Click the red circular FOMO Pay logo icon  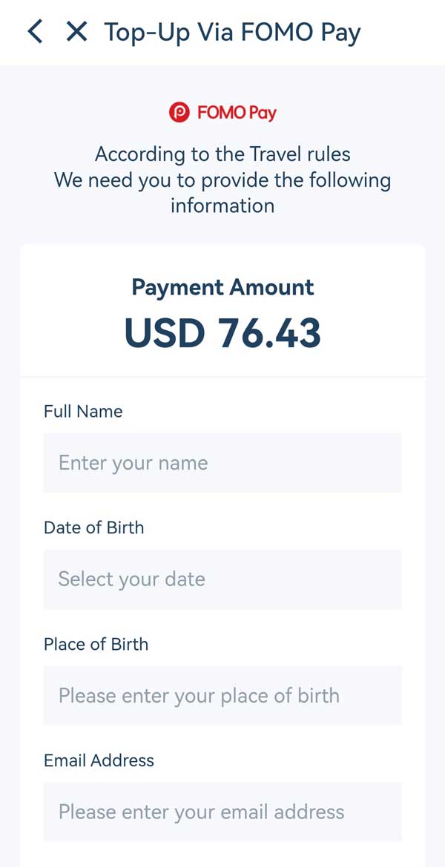[179, 113]
